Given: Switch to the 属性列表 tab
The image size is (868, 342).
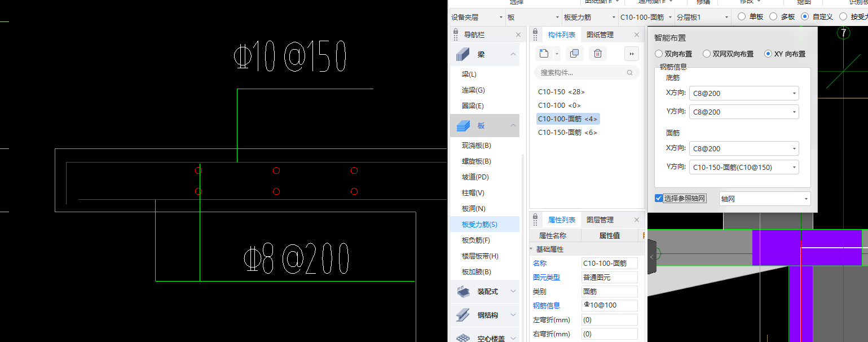Looking at the screenshot, I should [x=562, y=220].
